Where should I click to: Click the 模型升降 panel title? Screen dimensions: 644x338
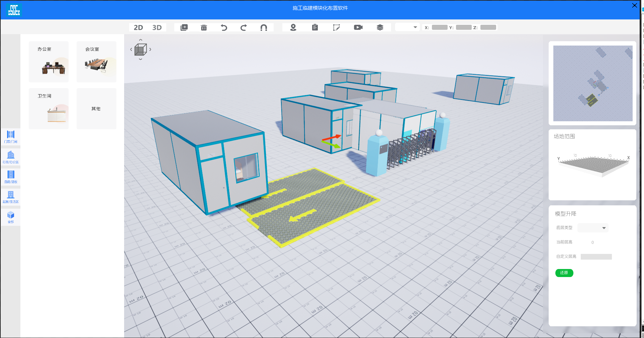click(565, 214)
